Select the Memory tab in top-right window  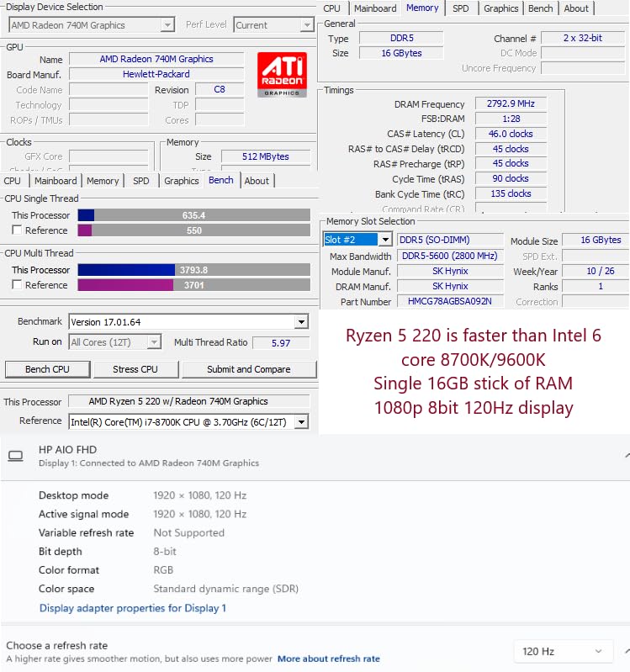(x=422, y=8)
